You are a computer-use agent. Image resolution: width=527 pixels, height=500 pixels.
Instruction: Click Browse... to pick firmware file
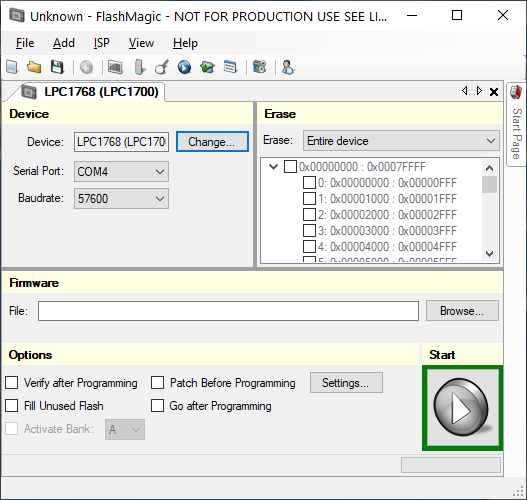click(x=462, y=311)
